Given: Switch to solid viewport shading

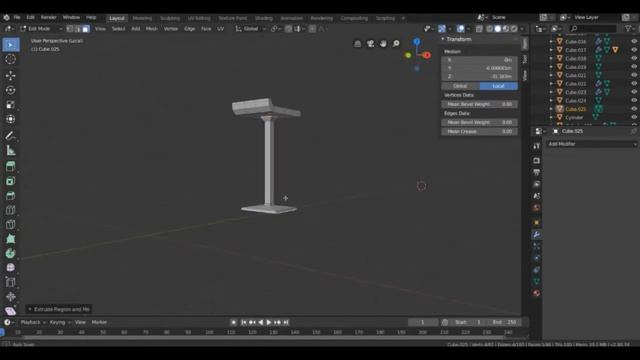Looking at the screenshot, I should [x=498, y=29].
